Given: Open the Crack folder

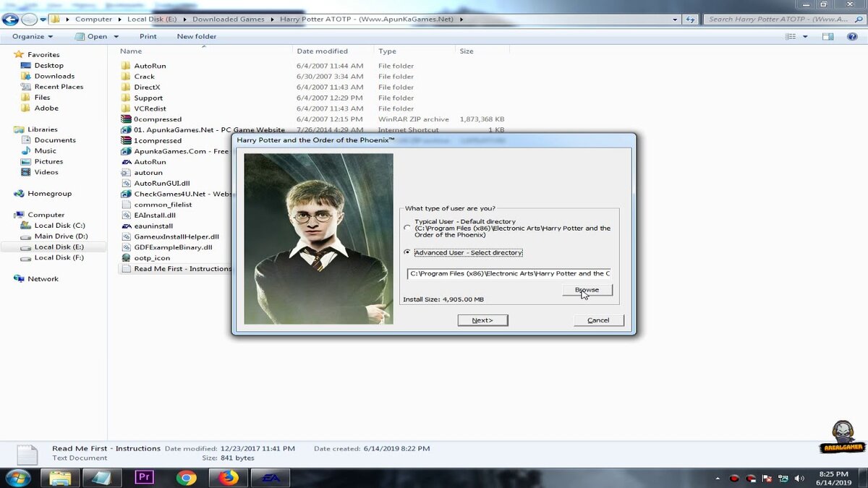Looking at the screenshot, I should (x=144, y=77).
